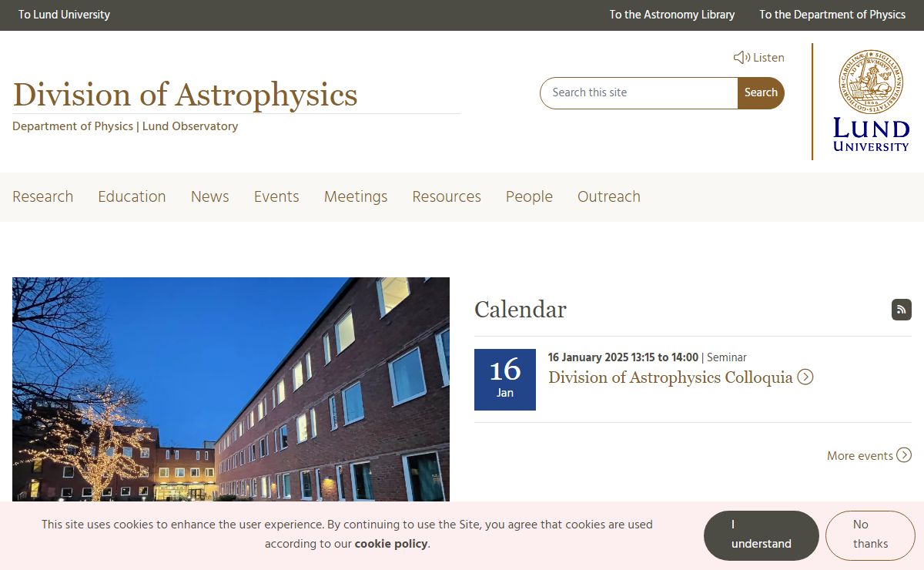
Task: Open the cookie policy link
Action: [390, 544]
